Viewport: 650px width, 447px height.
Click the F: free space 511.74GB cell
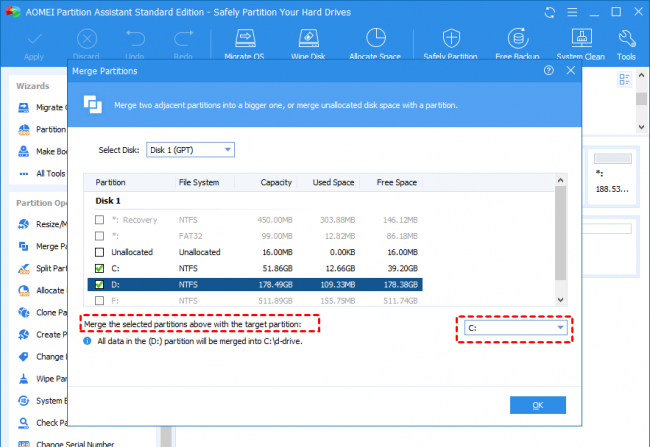400,301
